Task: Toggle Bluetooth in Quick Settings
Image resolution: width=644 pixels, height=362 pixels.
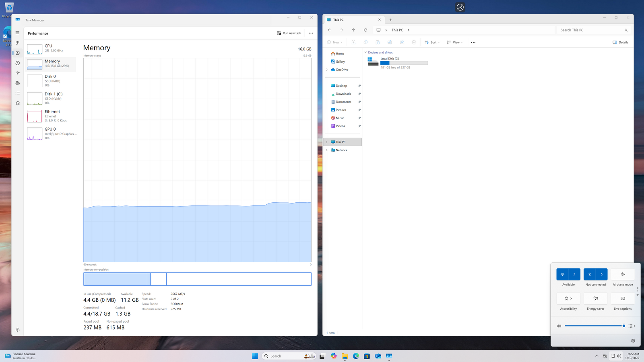Action: (x=590, y=274)
